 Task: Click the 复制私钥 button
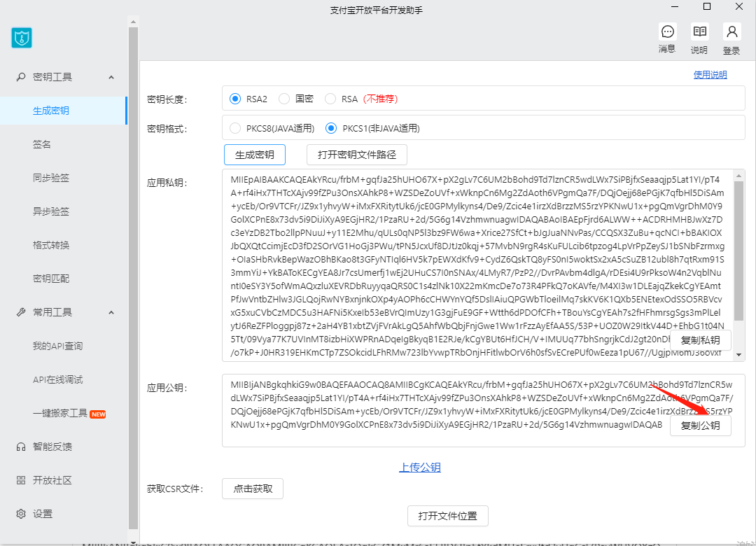pos(700,340)
